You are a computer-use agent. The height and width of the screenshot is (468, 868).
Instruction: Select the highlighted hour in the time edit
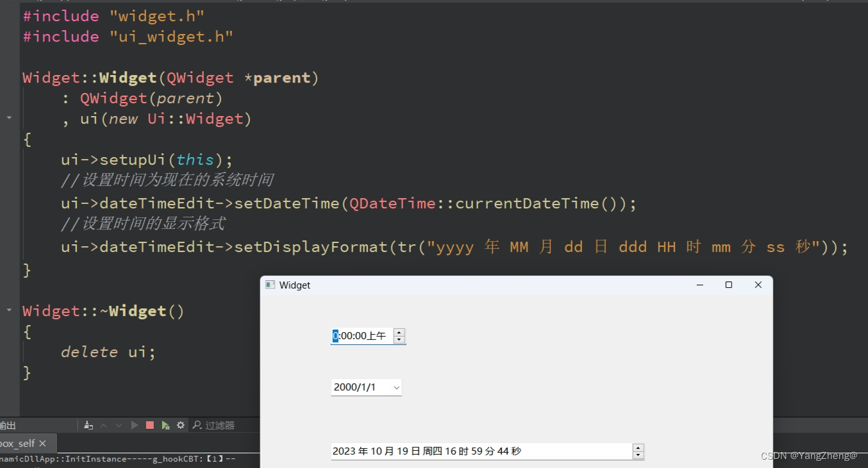[335, 335]
